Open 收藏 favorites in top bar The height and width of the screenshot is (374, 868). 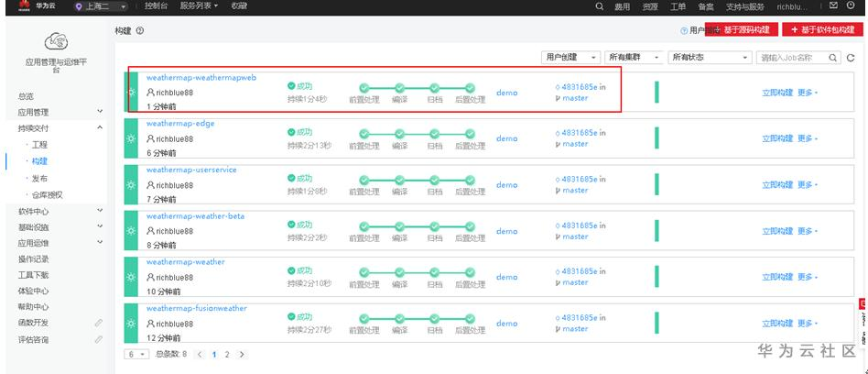point(239,6)
